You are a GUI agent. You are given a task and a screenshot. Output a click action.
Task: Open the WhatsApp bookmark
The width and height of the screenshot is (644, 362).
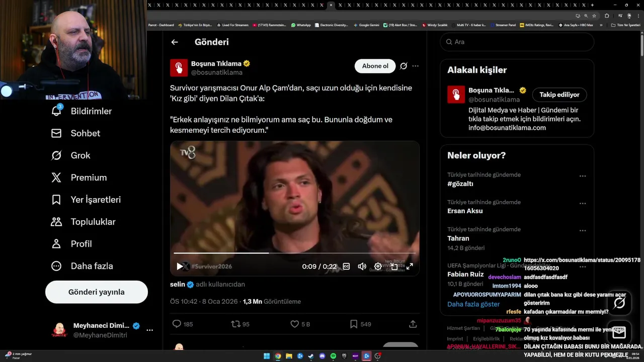pyautogui.click(x=301, y=25)
